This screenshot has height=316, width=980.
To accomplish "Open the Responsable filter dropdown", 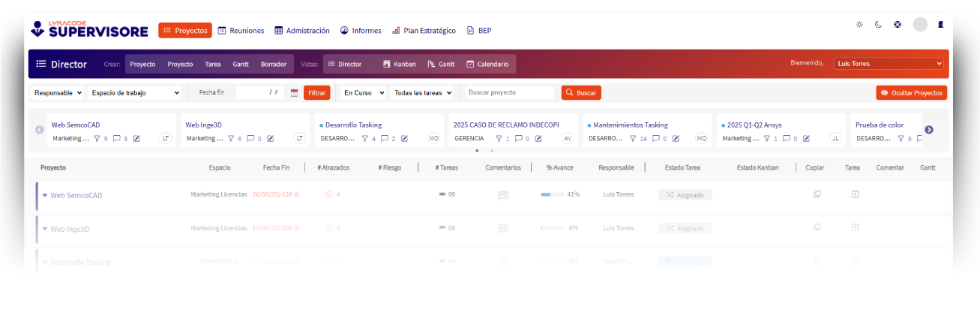I will 57,93.
